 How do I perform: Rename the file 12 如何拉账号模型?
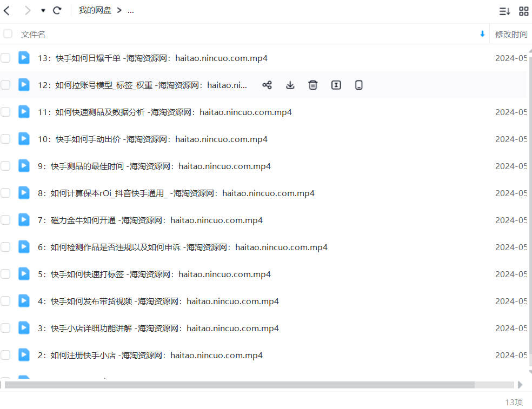point(336,85)
